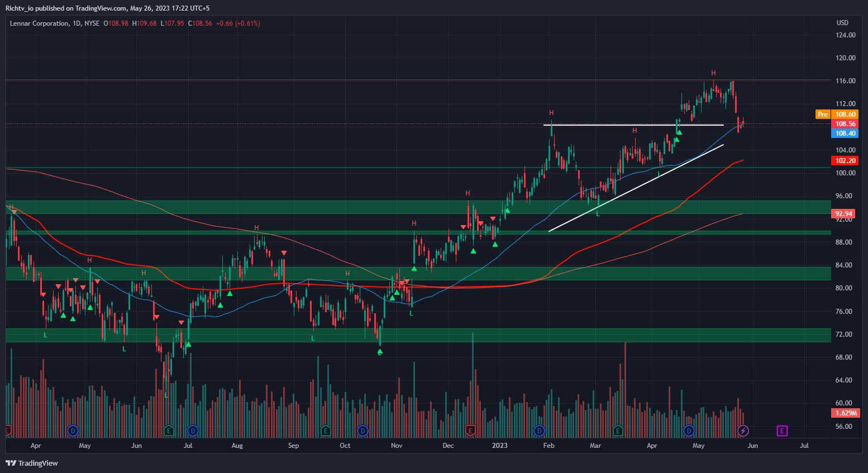Click the orange Pre pre-market badge
The height and width of the screenshot is (473, 868).
tap(823, 114)
